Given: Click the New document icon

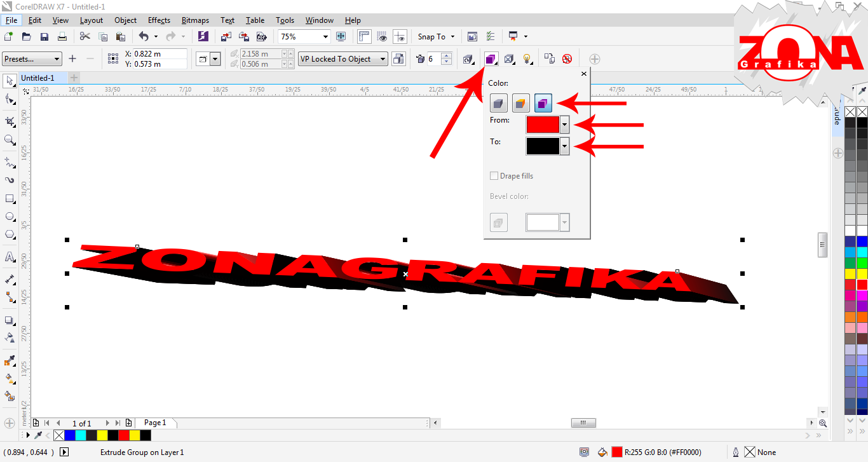Looking at the screenshot, I should pyautogui.click(x=9, y=37).
